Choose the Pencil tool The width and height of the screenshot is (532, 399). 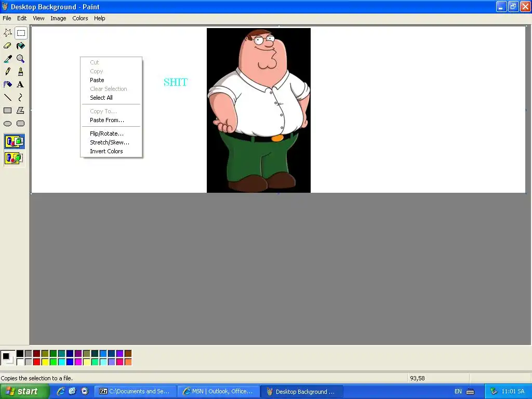pyautogui.click(x=7, y=72)
